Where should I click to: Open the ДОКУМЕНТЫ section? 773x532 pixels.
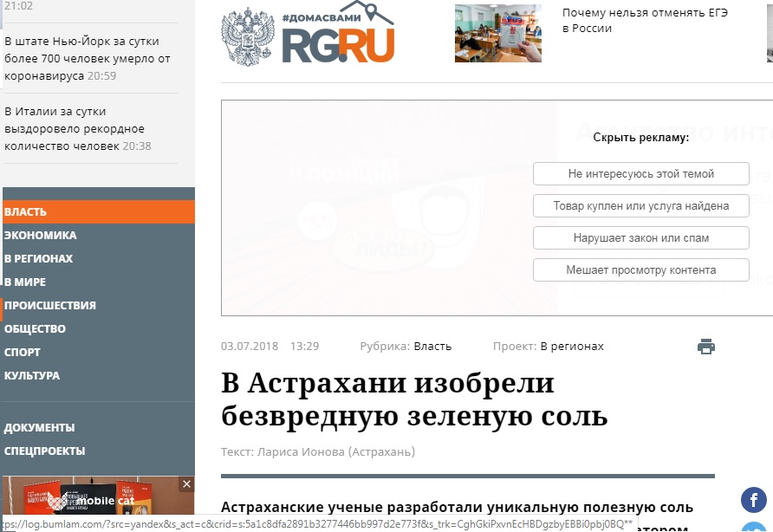tap(40, 427)
